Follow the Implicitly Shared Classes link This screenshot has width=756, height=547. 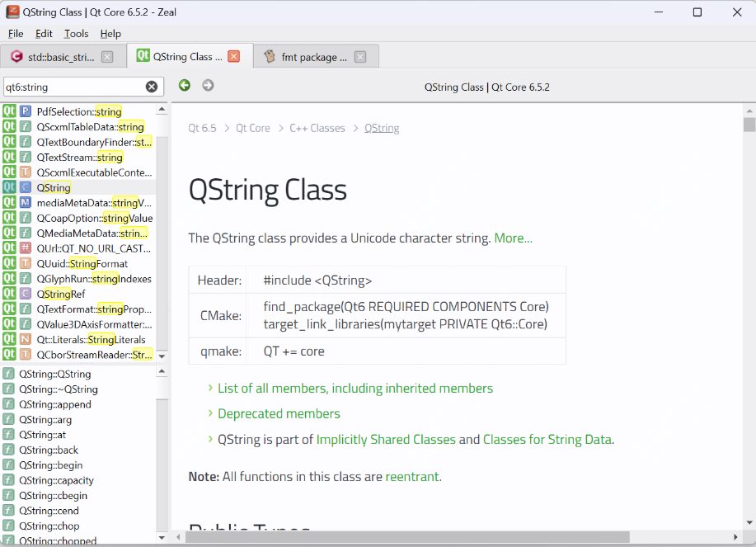pos(386,439)
